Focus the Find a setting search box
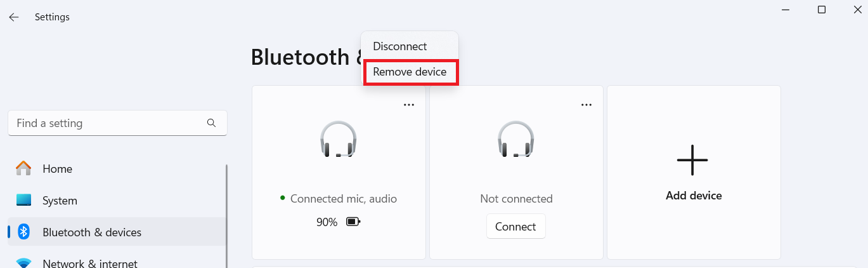868x268 pixels. click(x=108, y=123)
